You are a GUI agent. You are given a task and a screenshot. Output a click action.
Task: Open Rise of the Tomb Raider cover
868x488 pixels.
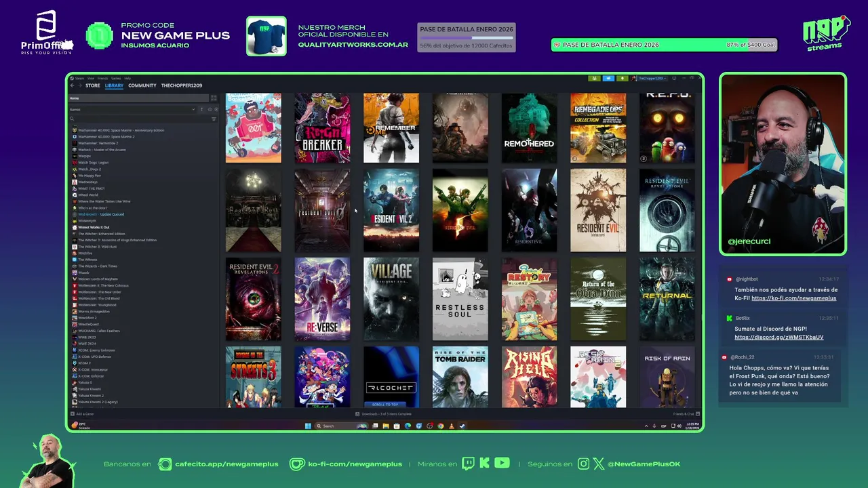460,377
